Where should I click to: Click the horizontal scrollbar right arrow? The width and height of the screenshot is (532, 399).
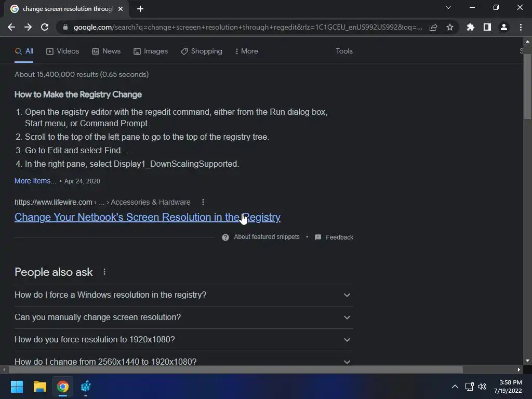(519, 369)
